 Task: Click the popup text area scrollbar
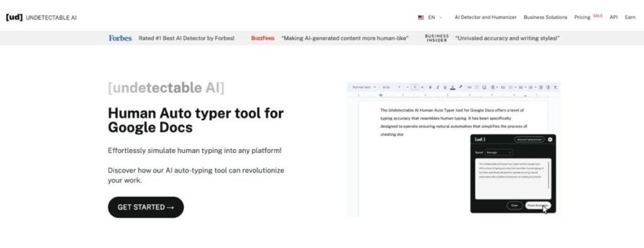pyautogui.click(x=548, y=175)
